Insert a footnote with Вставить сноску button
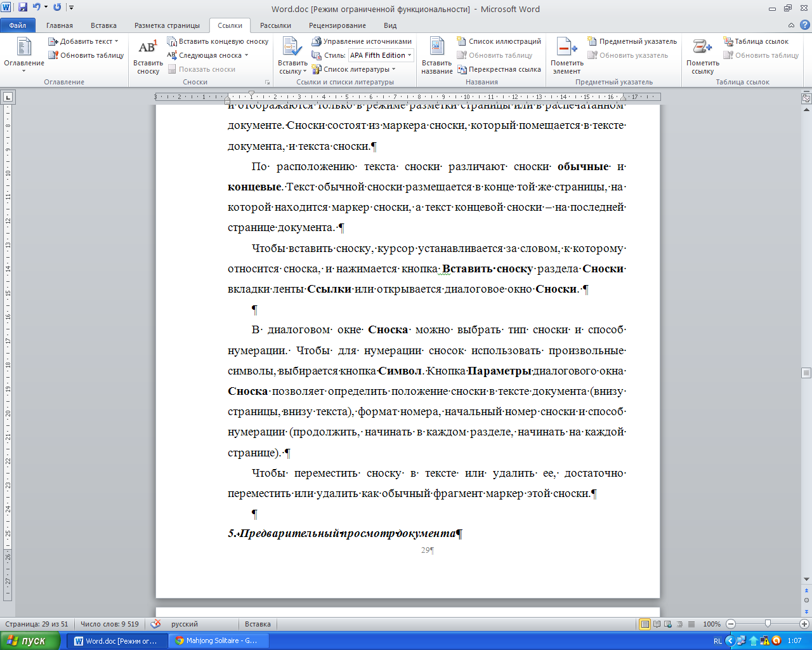 [148, 56]
